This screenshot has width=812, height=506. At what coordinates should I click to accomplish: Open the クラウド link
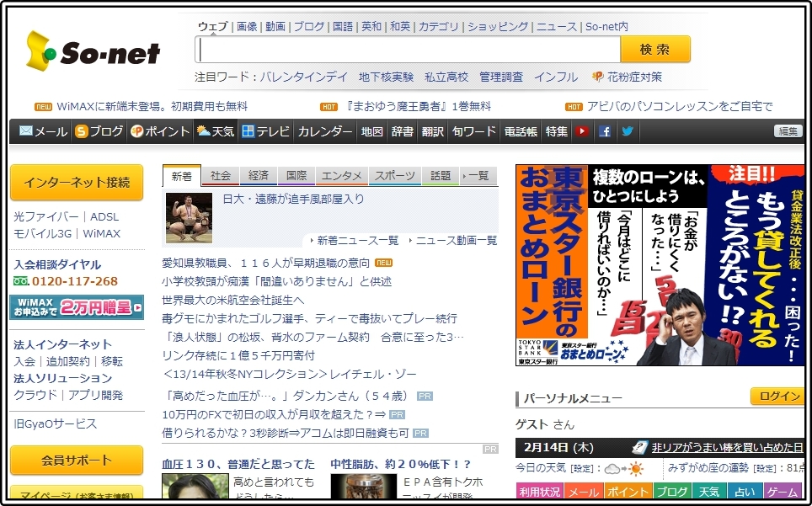coord(35,395)
